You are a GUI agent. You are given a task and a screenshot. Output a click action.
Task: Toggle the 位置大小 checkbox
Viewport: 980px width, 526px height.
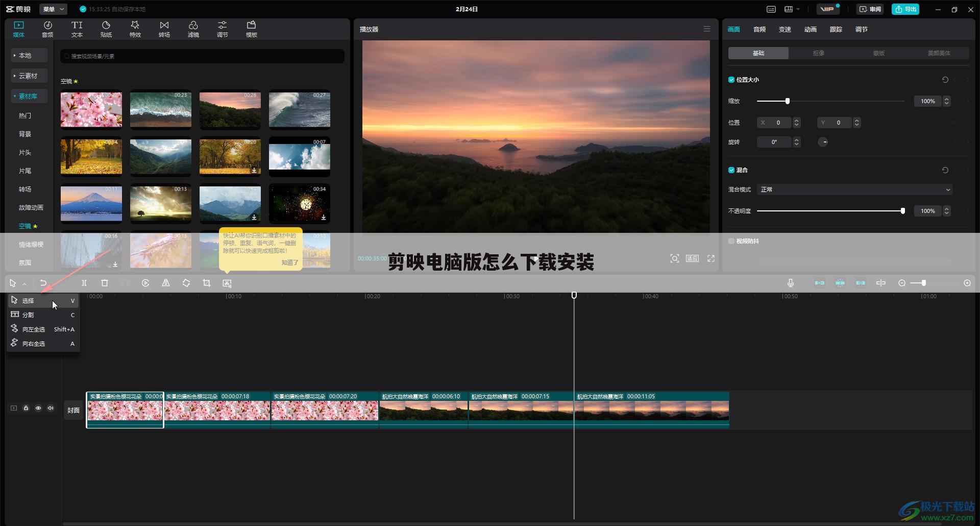[x=731, y=80]
